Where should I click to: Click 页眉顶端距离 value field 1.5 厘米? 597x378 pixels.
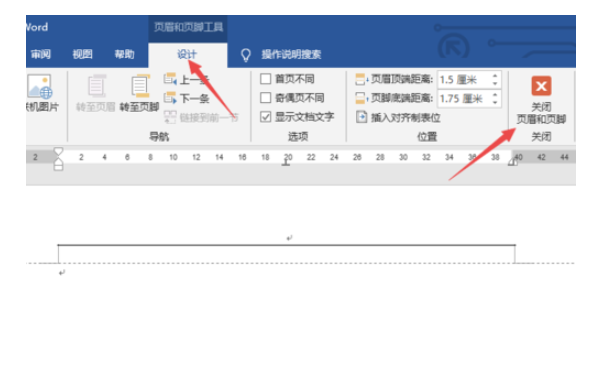(x=463, y=80)
